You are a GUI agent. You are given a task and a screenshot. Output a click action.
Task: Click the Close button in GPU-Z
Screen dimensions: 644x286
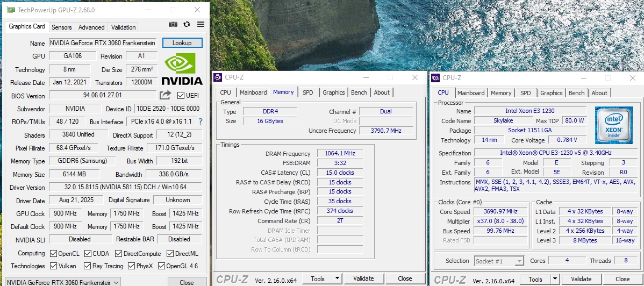(x=187, y=282)
